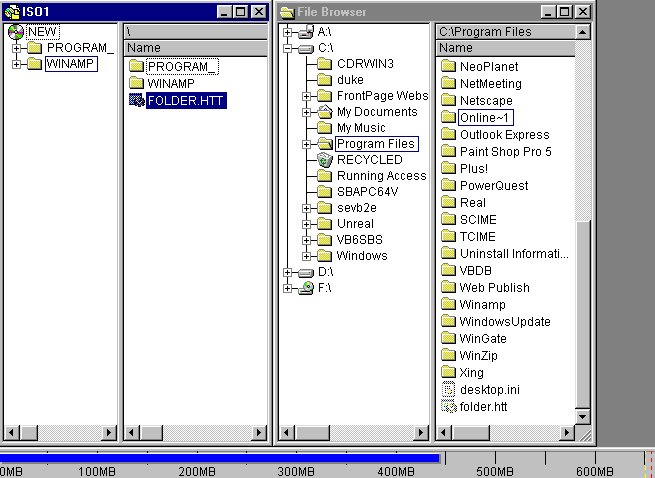Click the NEW disc icon in ISO1 tree
This screenshot has height=478, width=655.
[x=15, y=32]
